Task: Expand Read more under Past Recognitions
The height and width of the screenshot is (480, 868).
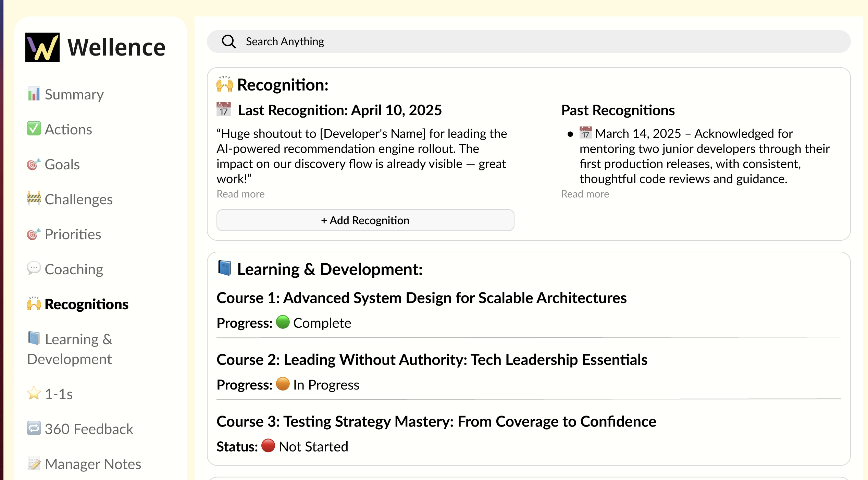Action: tap(585, 194)
